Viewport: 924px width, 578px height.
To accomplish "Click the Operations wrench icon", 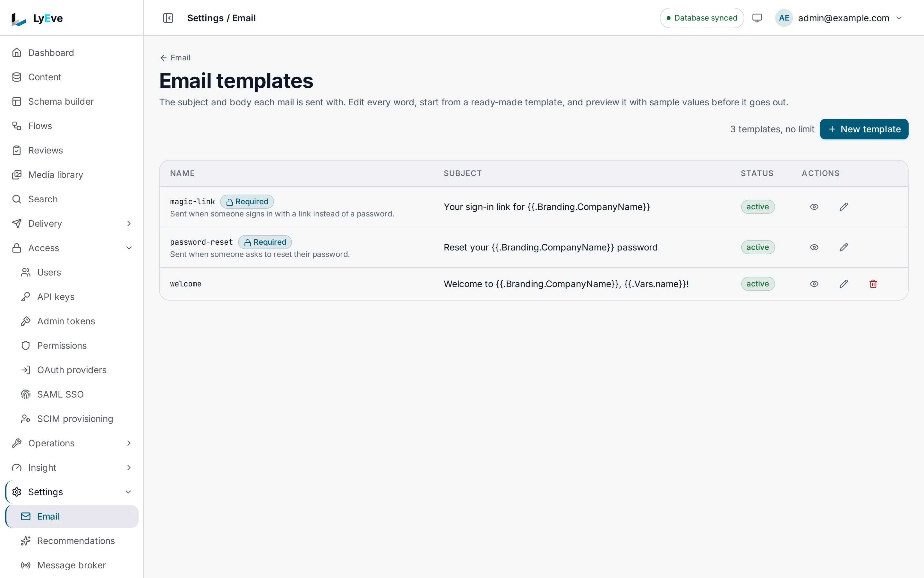I will point(17,443).
